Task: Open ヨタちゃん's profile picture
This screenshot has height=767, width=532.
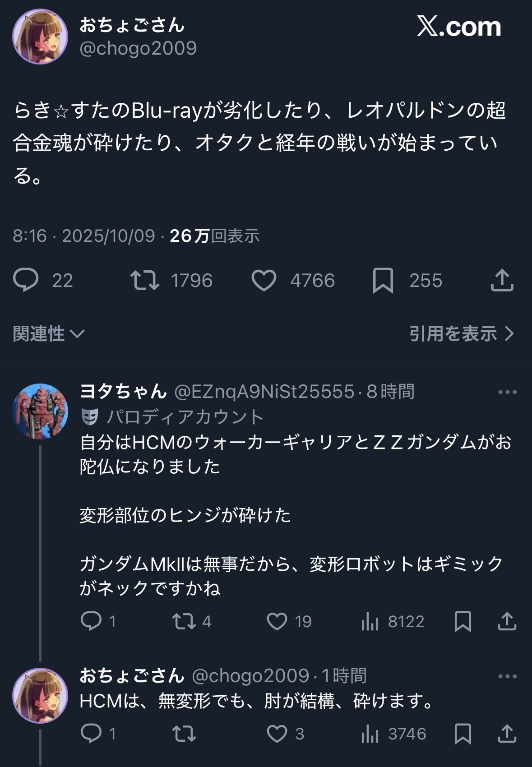Action: 40,411
